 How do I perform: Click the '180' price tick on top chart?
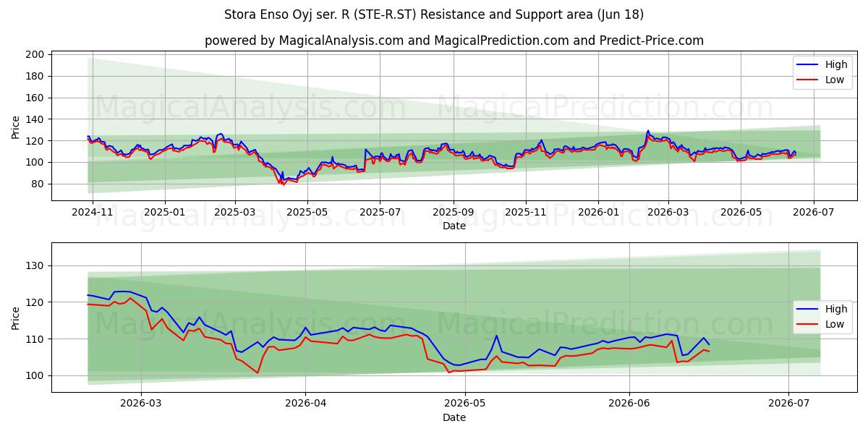pyautogui.click(x=36, y=77)
